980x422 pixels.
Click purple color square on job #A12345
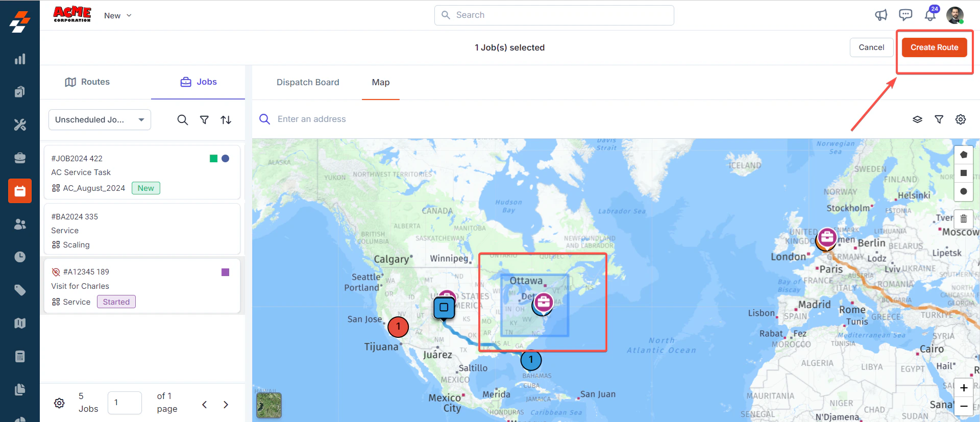pyautogui.click(x=225, y=272)
